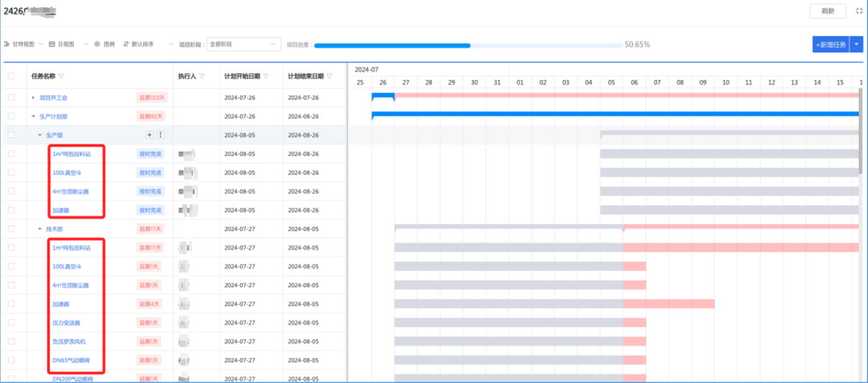Click the plus icon in 生产部 row

pyautogui.click(x=149, y=135)
